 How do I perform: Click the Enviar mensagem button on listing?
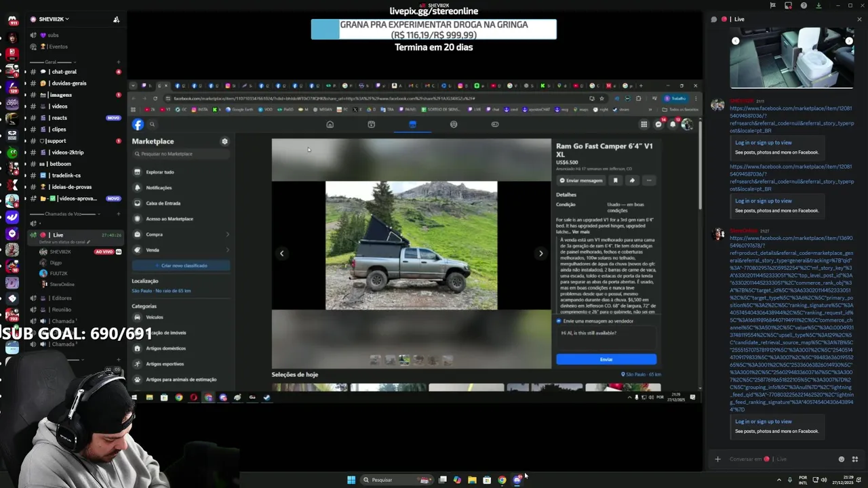(581, 180)
